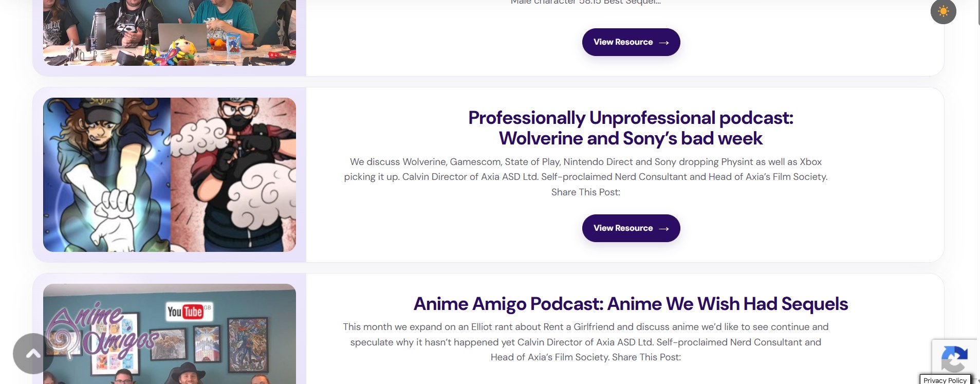This screenshot has width=980, height=384.
Task: Click View Resource under Wolverine podcast card
Action: click(631, 228)
